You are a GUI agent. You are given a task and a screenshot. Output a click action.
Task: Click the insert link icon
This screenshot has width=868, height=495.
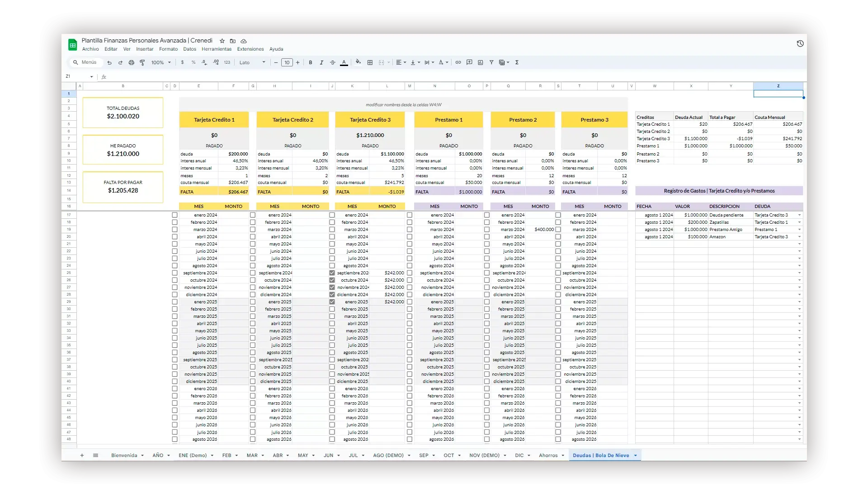(458, 62)
